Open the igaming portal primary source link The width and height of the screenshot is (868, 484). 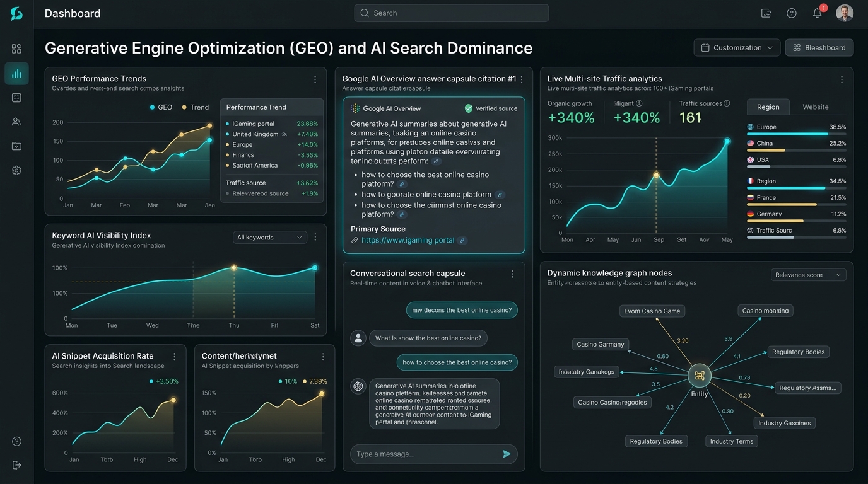point(408,240)
